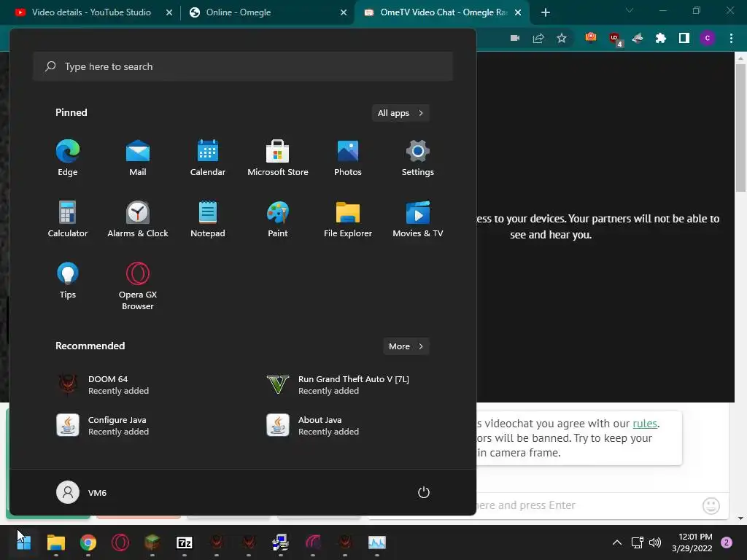Viewport: 747px width, 560px height.
Task: Open notification center badge 2
Action: click(x=727, y=542)
